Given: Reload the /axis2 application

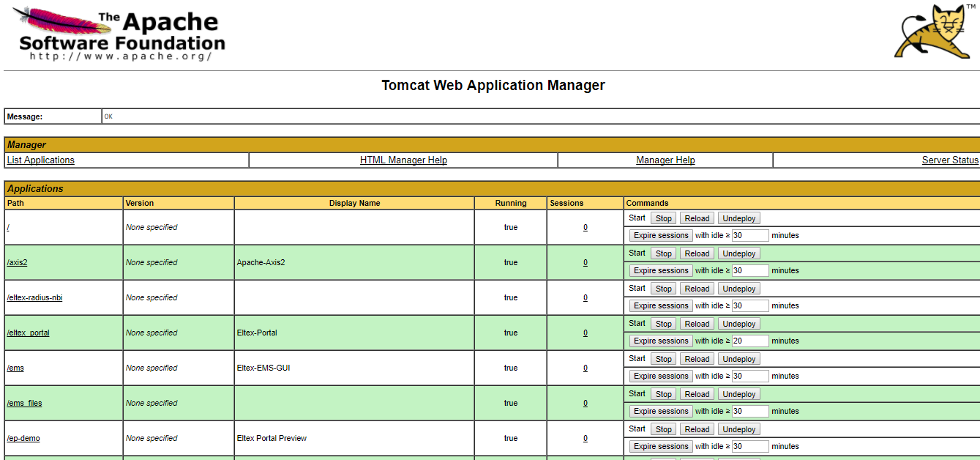Looking at the screenshot, I should 697,253.
